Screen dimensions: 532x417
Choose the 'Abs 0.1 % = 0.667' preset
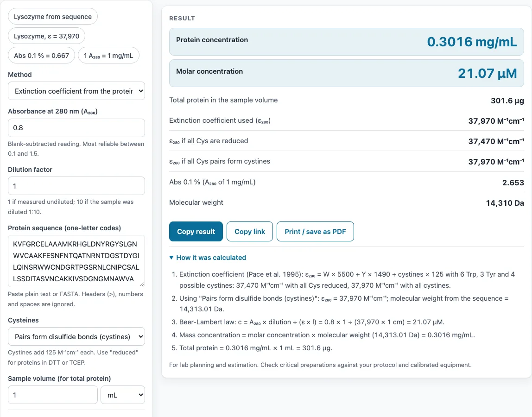pyautogui.click(x=41, y=55)
